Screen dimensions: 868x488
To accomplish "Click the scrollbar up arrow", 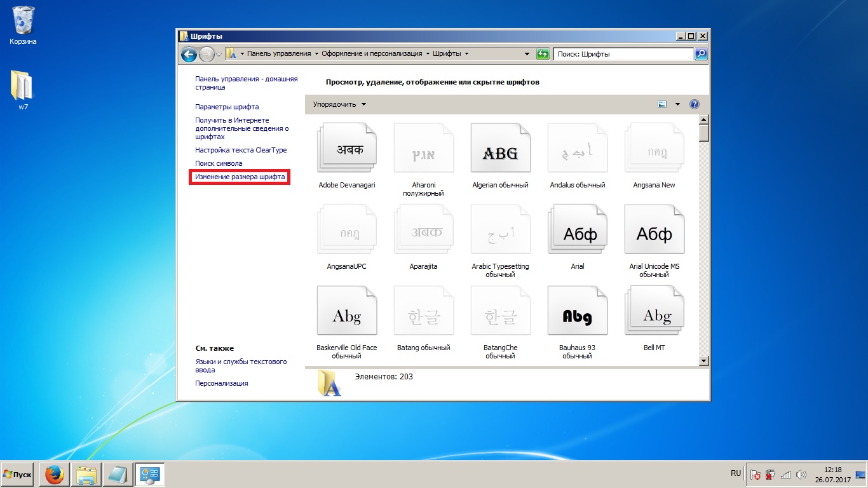I will pyautogui.click(x=703, y=119).
